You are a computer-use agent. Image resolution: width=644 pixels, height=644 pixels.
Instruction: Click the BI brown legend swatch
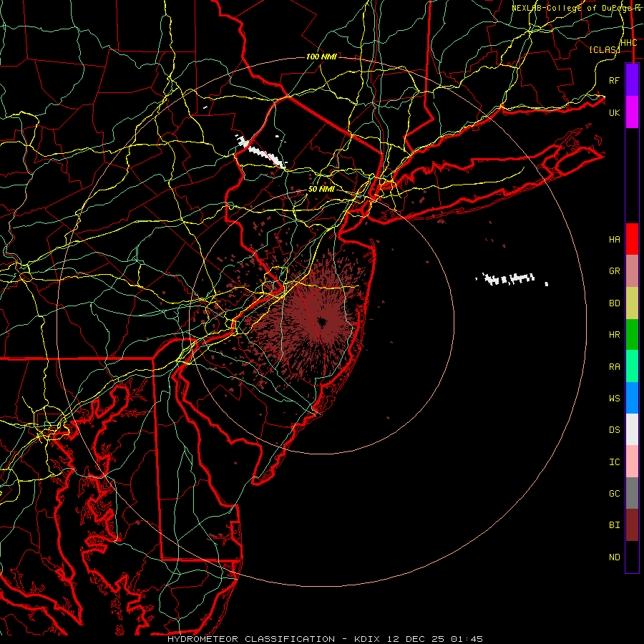point(632,525)
